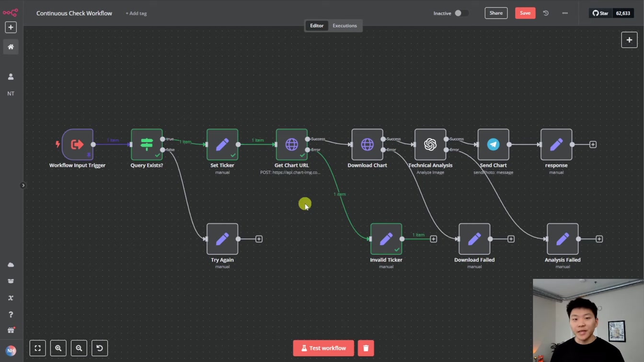The image size is (644, 362).
Task: Click the 62,633 star count
Action: (x=623, y=13)
